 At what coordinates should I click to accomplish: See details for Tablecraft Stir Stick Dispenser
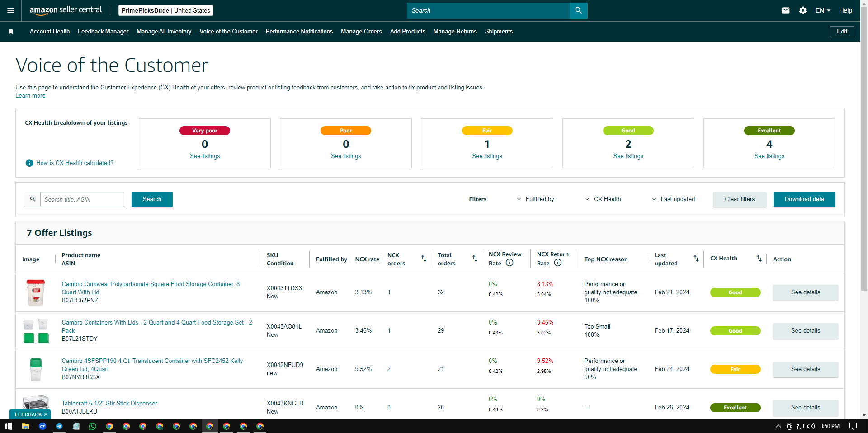tap(806, 408)
